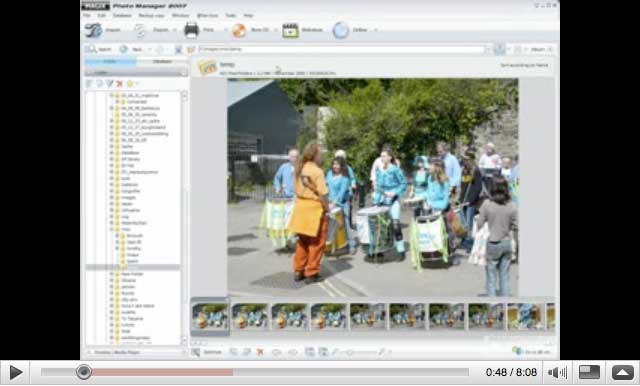Viewport: 640px width, 386px height.
Task: Click the Back navigation icon
Action: (x=123, y=49)
